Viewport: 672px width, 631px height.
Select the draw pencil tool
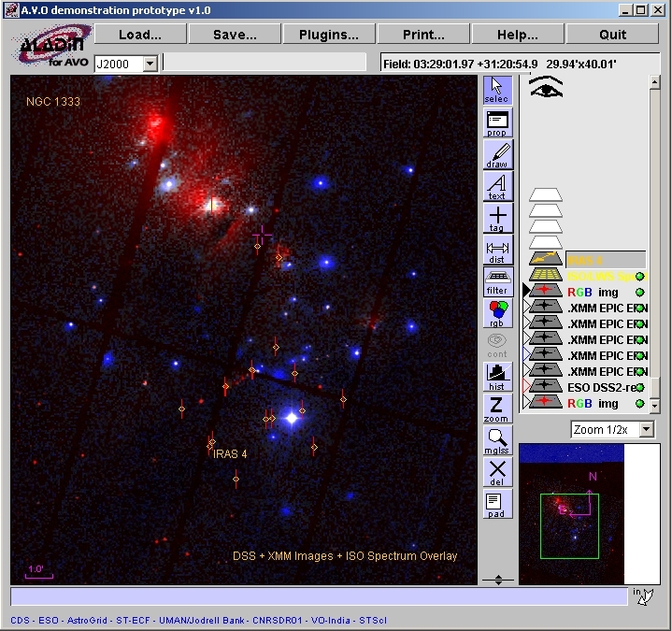pos(496,154)
